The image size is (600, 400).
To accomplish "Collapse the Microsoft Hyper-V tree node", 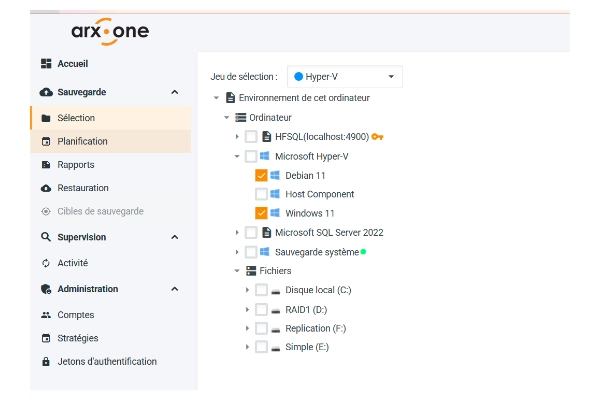I will point(237,156).
